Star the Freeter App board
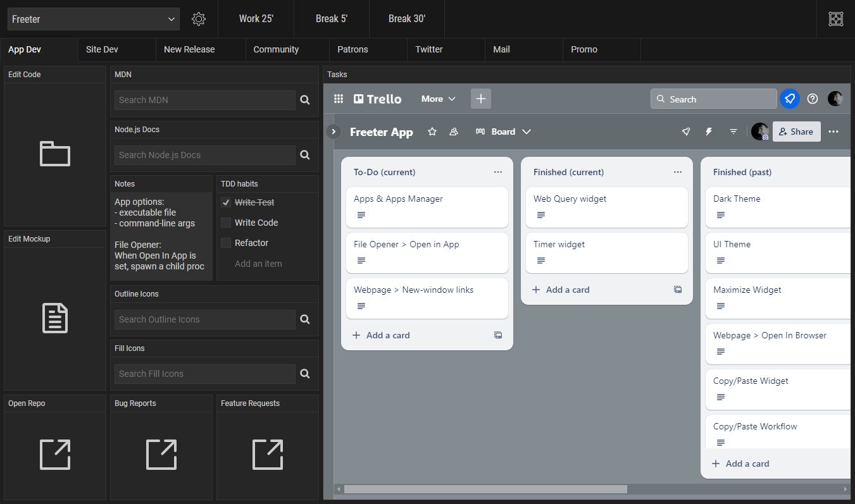Screen dimensions: 855x504 432,132
